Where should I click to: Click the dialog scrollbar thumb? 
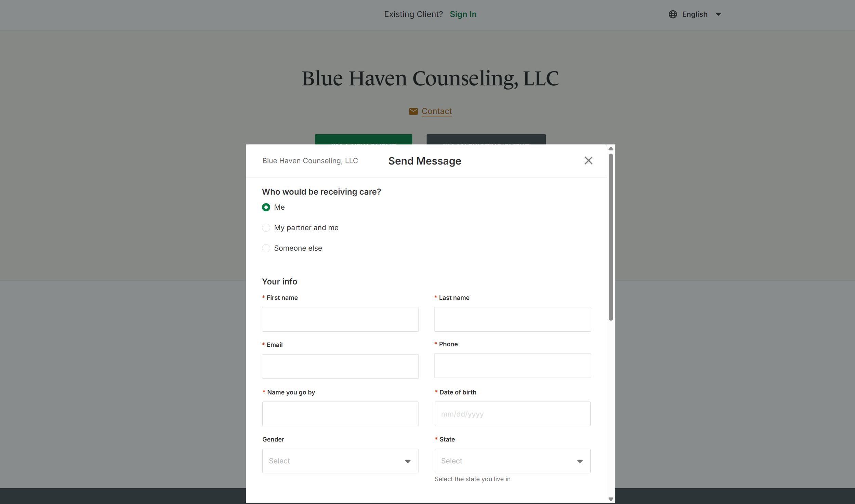[x=611, y=237]
